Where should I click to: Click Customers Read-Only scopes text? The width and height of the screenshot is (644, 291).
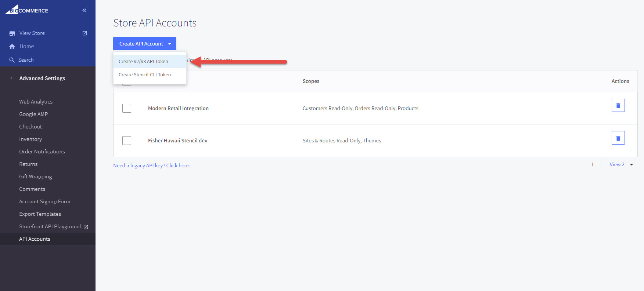coord(360,108)
